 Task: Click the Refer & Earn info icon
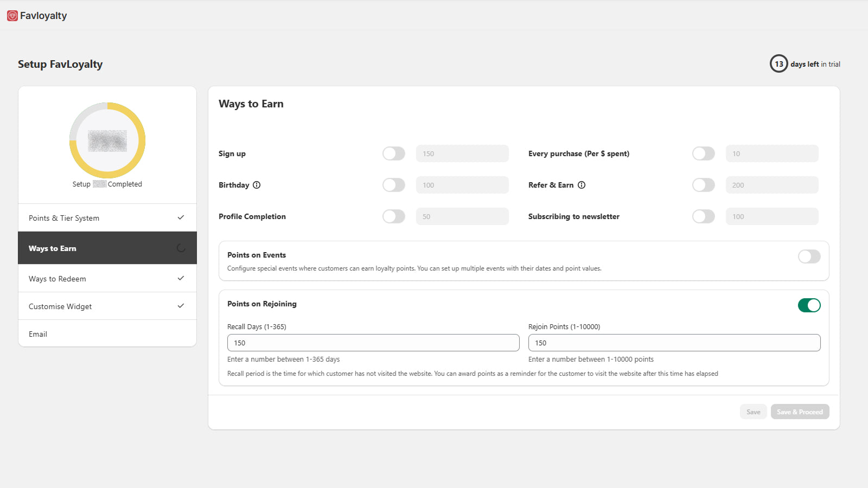[582, 185]
